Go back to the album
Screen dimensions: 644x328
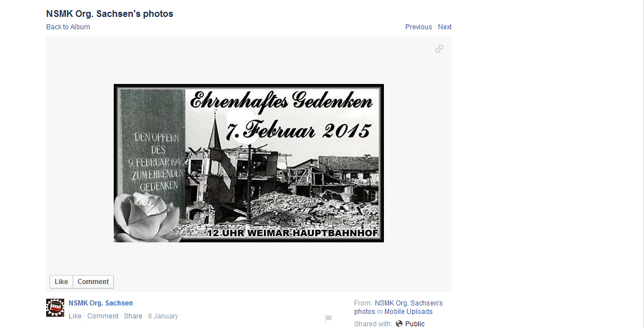tap(68, 26)
